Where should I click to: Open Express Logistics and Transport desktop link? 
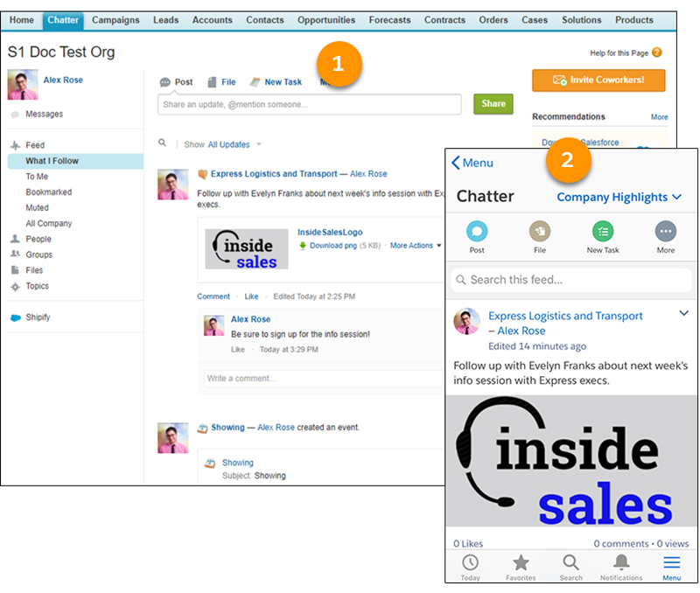tap(274, 174)
